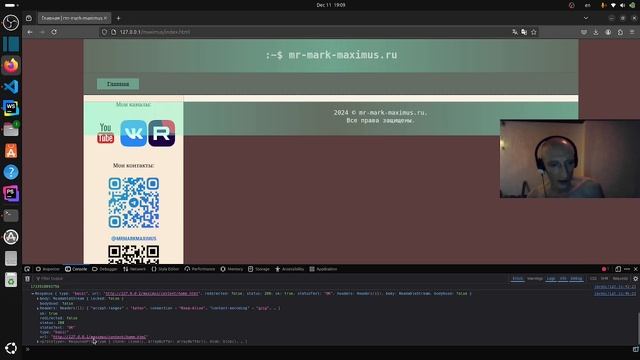Viewport: 640px width, 360px height.
Task: Bookmark this page with star icon
Action: (x=533, y=32)
